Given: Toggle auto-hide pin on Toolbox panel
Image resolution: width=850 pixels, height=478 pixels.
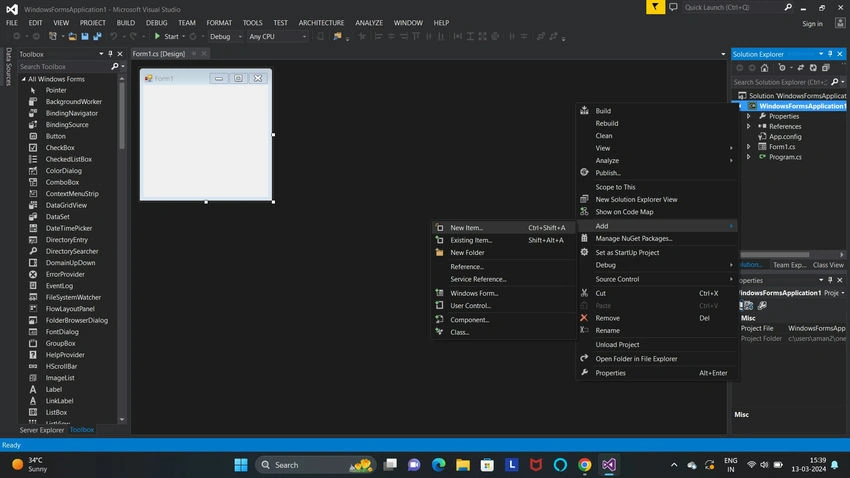Looking at the screenshot, I should [x=110, y=54].
